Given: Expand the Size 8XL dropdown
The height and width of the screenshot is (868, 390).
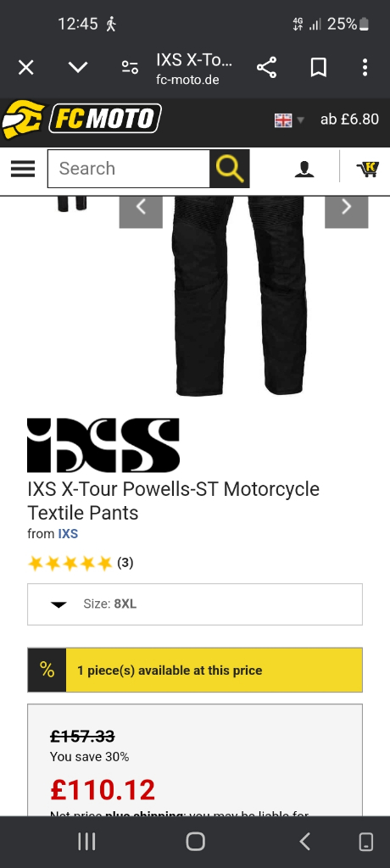Looking at the screenshot, I should (x=195, y=604).
